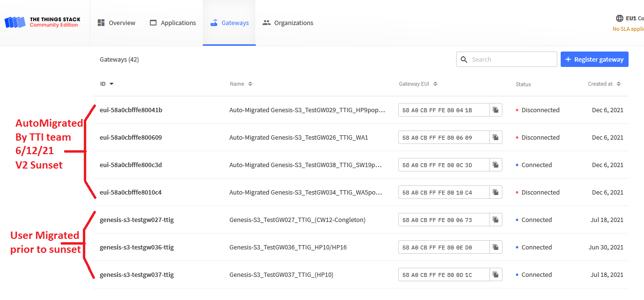This screenshot has height=300, width=644.
Task: Copy gateway EUI ending 0C 3D
Action: (x=495, y=165)
